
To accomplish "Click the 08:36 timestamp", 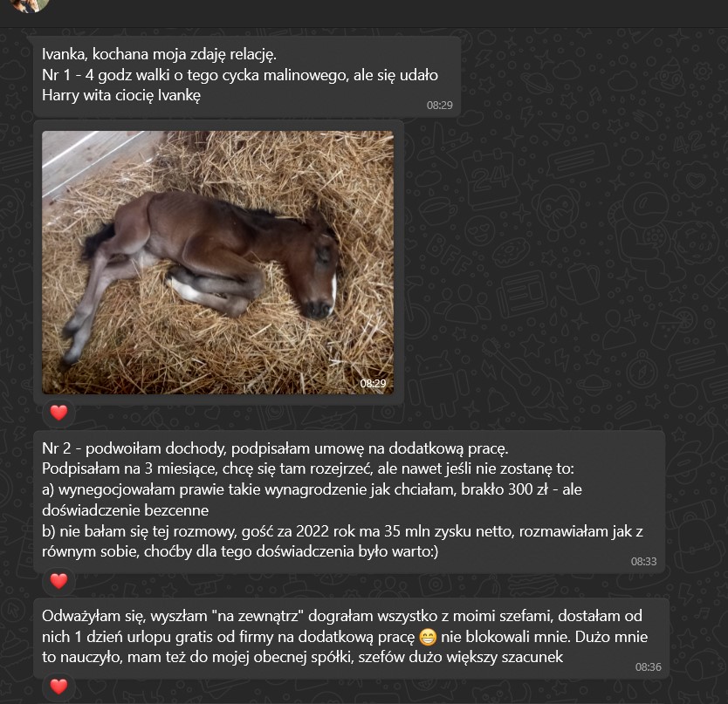I will (x=649, y=666).
